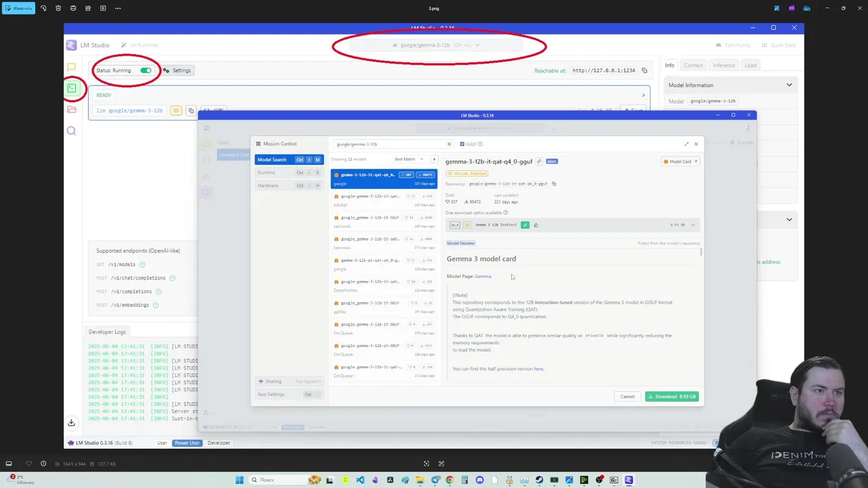Switch to Power User mode
Screen dimensions: 868x488
coord(187,443)
